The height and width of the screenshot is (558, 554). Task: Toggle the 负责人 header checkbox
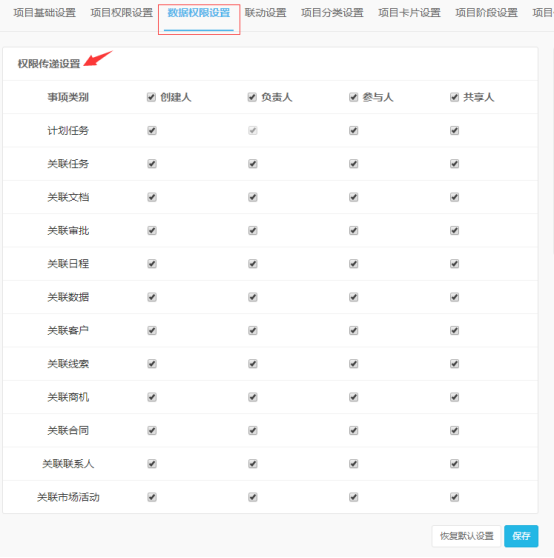click(x=252, y=97)
